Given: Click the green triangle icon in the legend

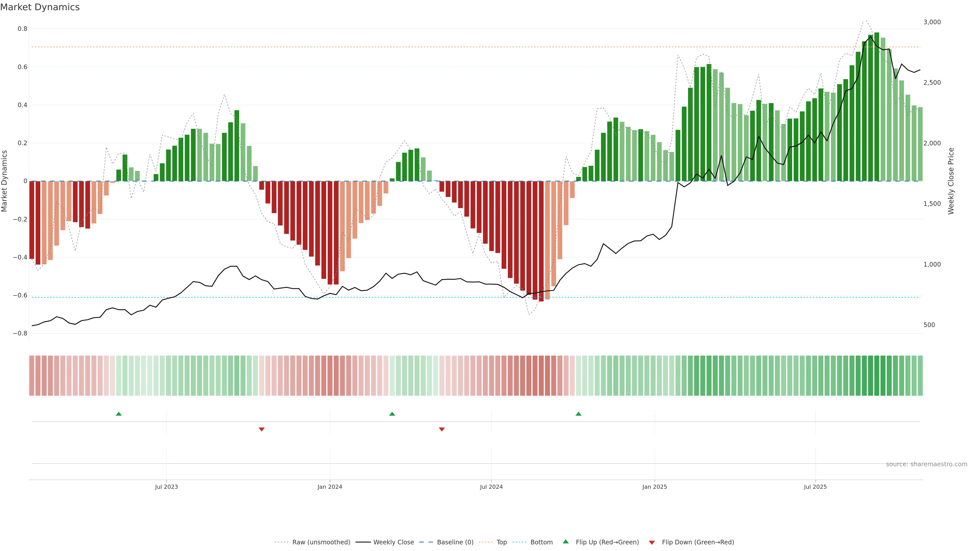Looking at the screenshot, I should (x=566, y=542).
